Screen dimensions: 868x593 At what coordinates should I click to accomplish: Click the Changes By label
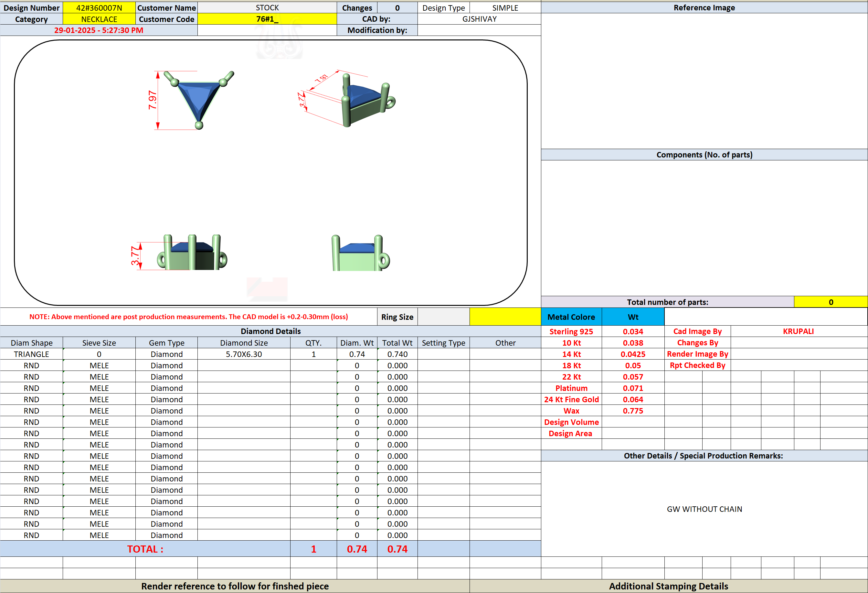[697, 343]
